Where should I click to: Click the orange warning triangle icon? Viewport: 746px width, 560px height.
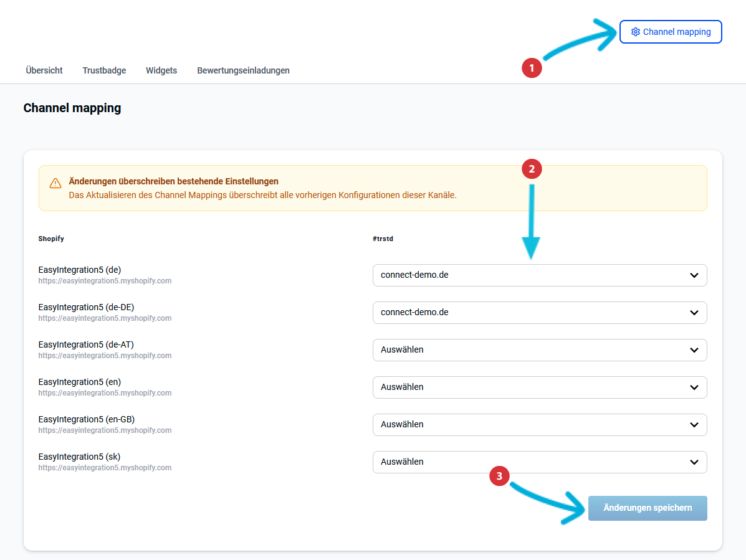(55, 183)
